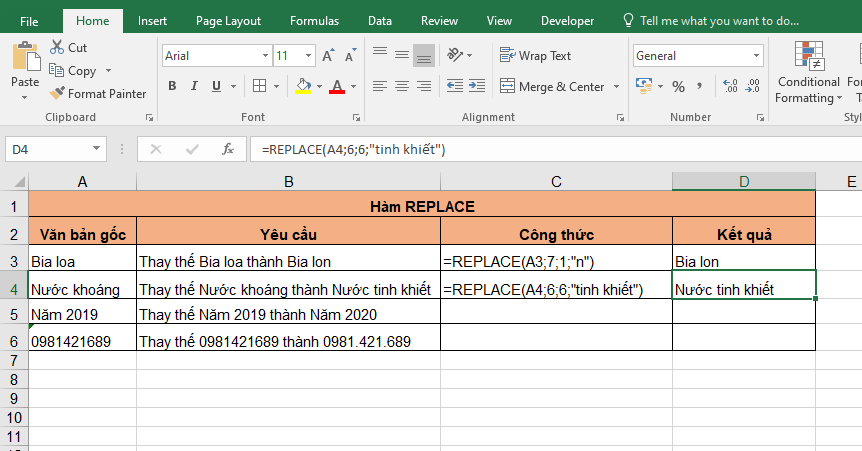
Task: Click the Insert Function fx icon
Action: point(228,149)
